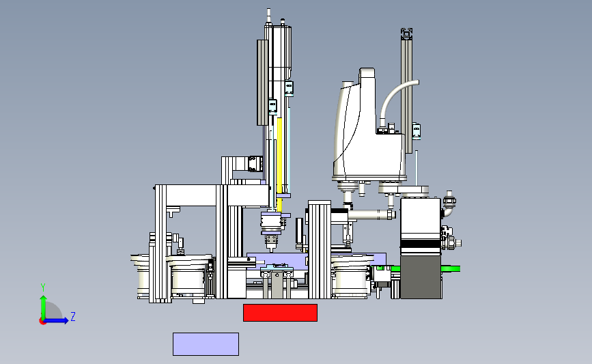The width and height of the screenshot is (592, 364).
Task: Select the green conveyor strip at right
Action: pos(451,269)
